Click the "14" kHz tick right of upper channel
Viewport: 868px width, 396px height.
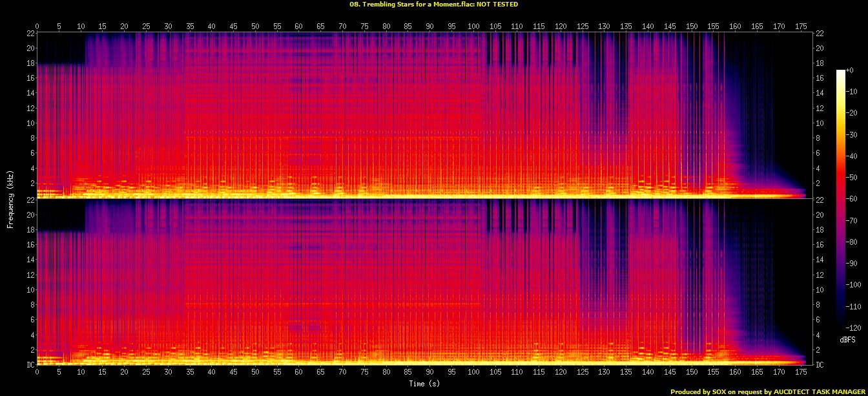tap(820, 93)
